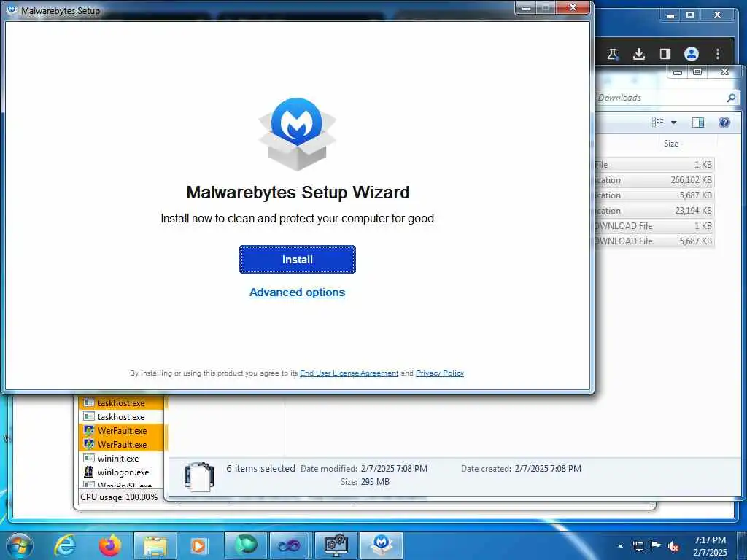Show hidden tray icons arrow
The width and height of the screenshot is (747, 560).
(x=620, y=546)
